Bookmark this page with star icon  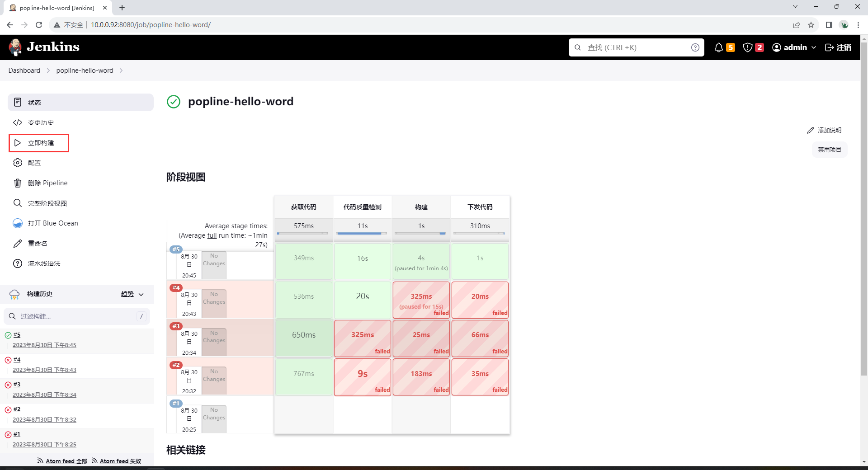tap(811, 25)
